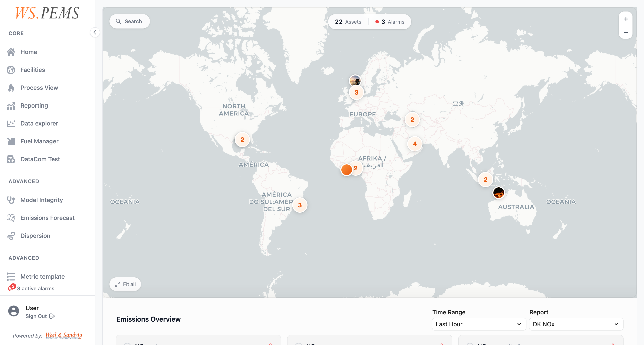
Task: Click the DataCom Test database icon
Action: [11, 159]
